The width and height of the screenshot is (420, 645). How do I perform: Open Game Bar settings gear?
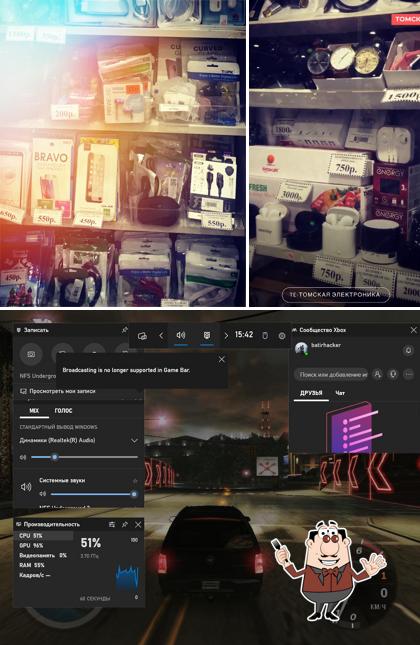(x=282, y=336)
